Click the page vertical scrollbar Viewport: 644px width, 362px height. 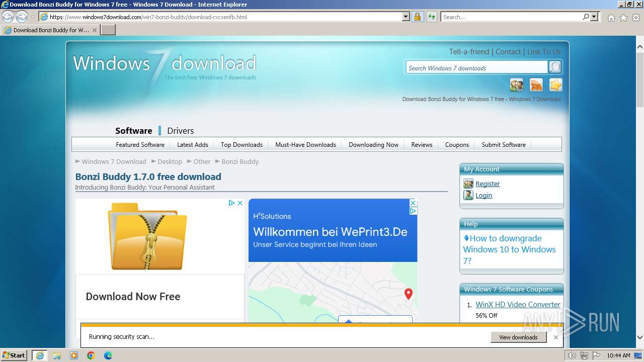pos(639,192)
